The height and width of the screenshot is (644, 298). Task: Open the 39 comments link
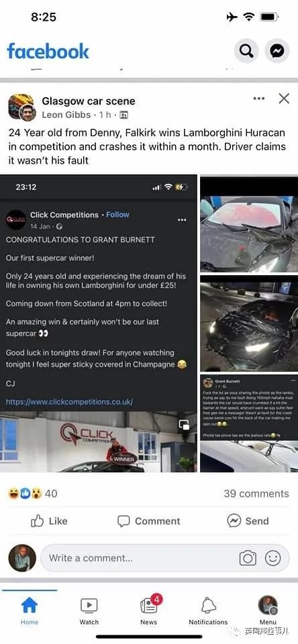(256, 493)
